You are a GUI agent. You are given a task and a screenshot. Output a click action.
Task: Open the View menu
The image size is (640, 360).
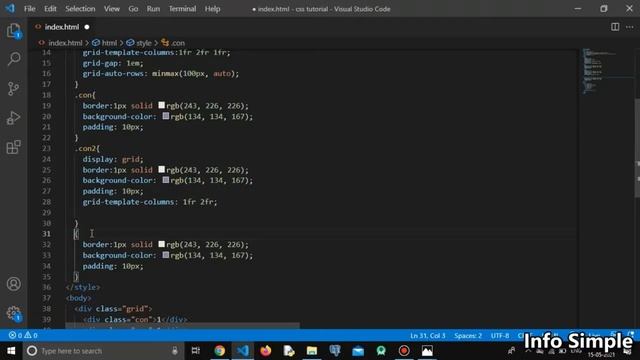[111, 9]
